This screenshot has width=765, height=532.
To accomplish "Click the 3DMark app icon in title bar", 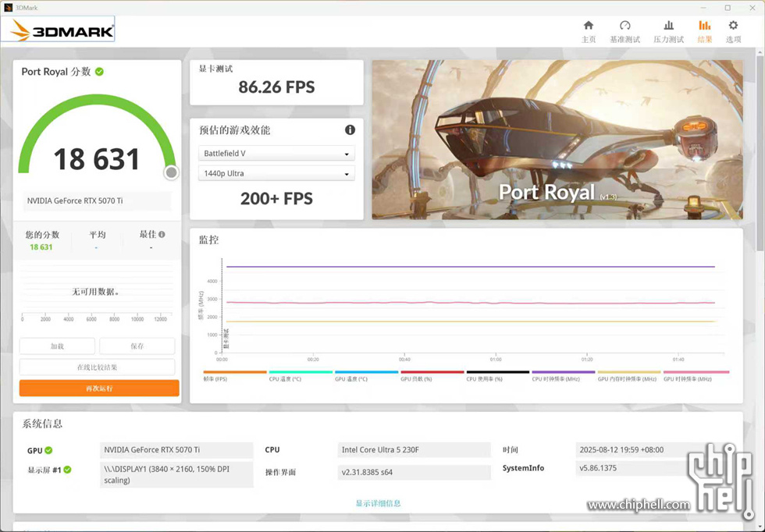I will [x=8, y=8].
